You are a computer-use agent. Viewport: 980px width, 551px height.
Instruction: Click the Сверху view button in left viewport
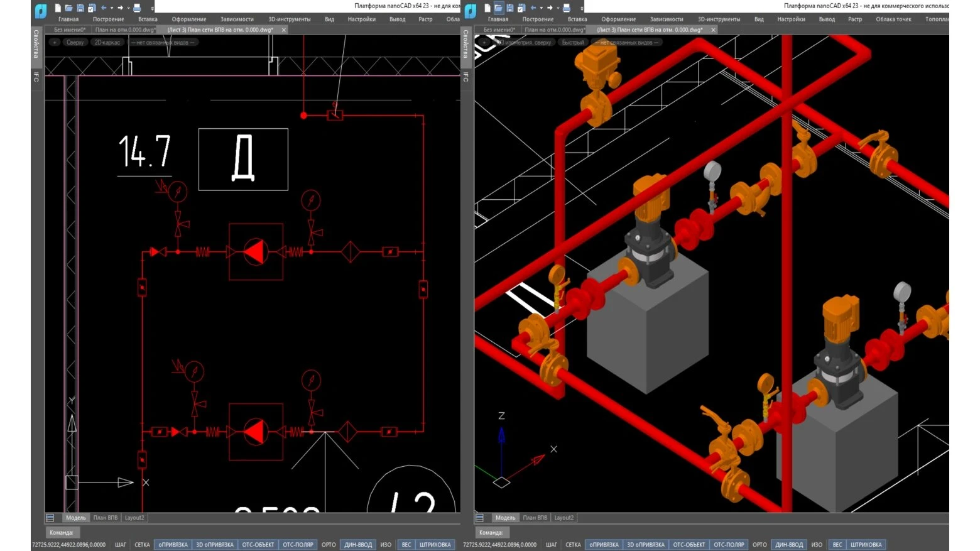75,43
